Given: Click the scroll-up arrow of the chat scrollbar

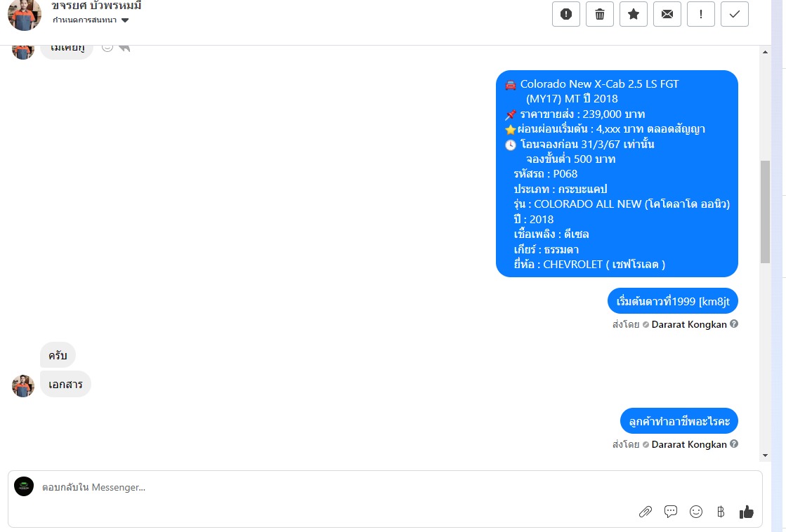Looking at the screenshot, I should pyautogui.click(x=765, y=52).
